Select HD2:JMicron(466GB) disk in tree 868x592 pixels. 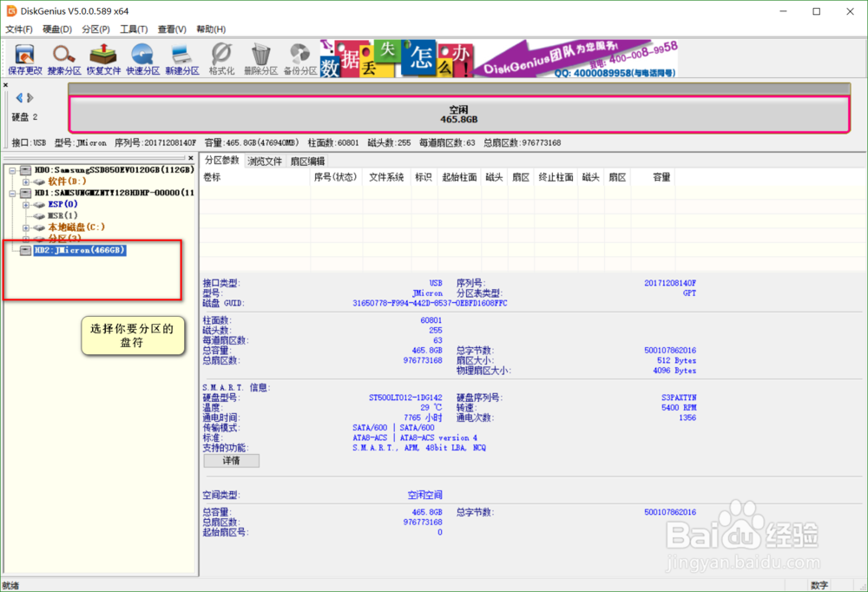(80, 250)
